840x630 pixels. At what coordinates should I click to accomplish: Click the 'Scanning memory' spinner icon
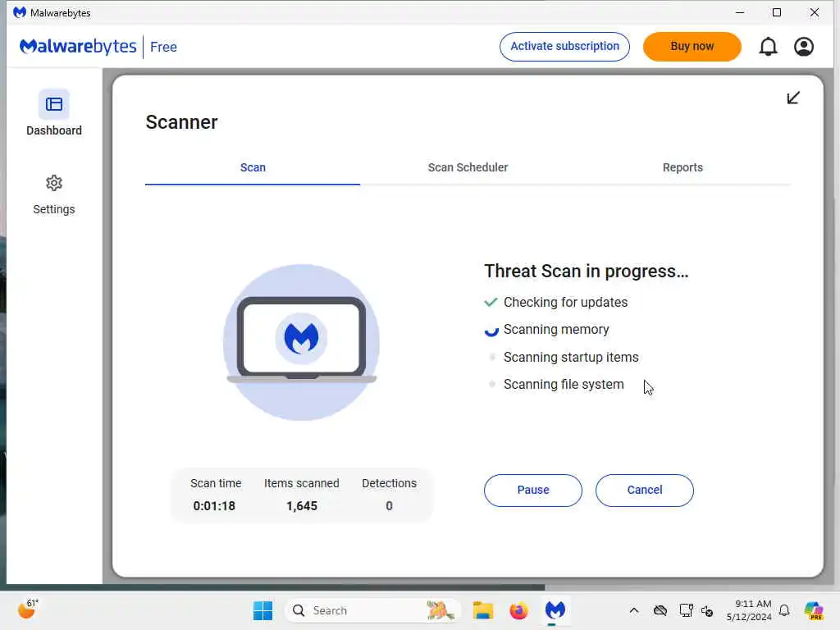(491, 330)
